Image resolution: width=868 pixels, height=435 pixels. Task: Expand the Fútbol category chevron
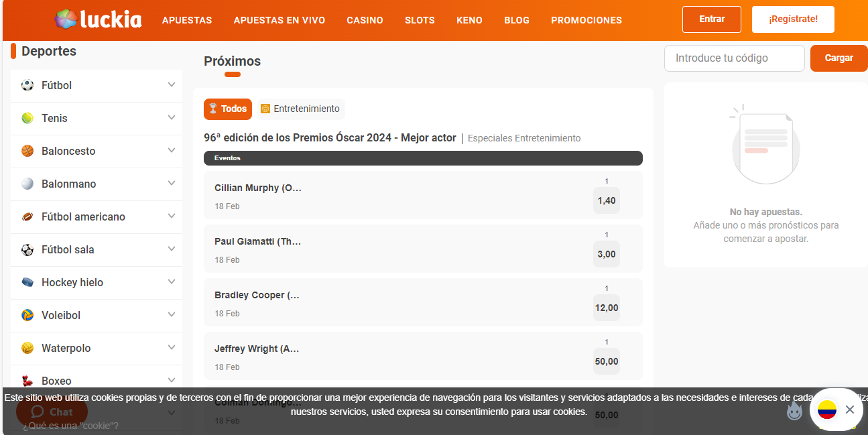pyautogui.click(x=172, y=84)
